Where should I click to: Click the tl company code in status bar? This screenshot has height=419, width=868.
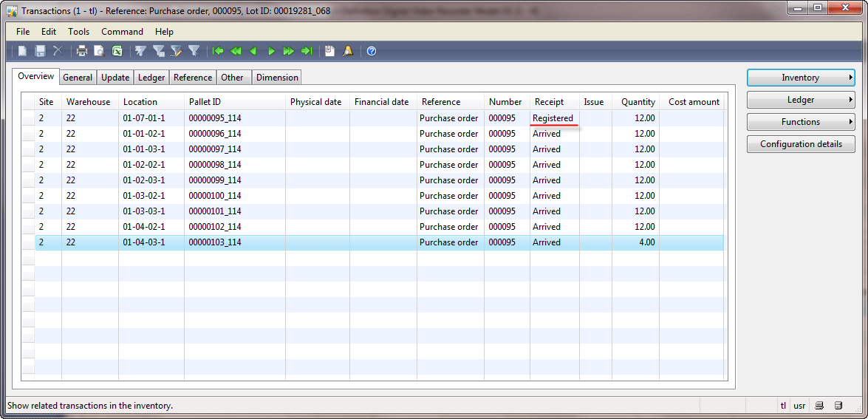coord(783,405)
